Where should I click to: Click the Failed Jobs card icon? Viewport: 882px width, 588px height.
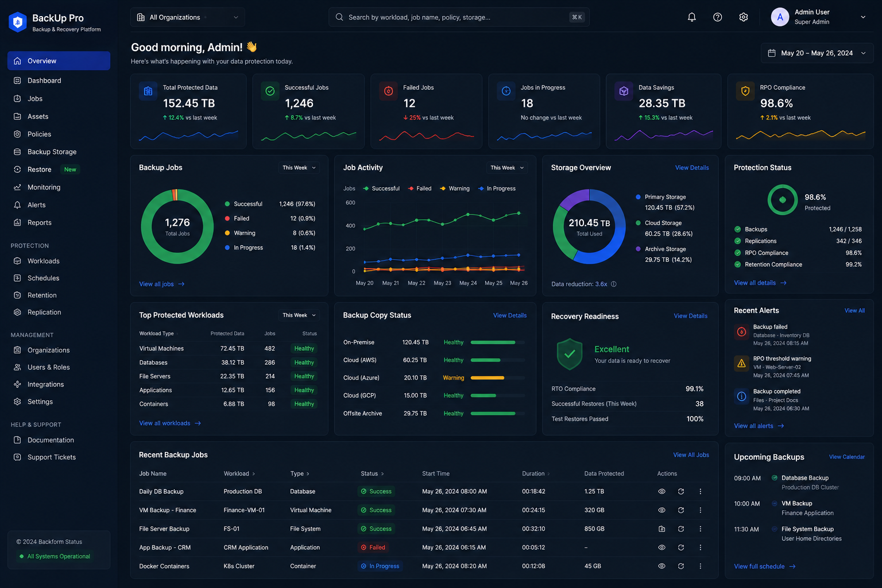coord(388,91)
